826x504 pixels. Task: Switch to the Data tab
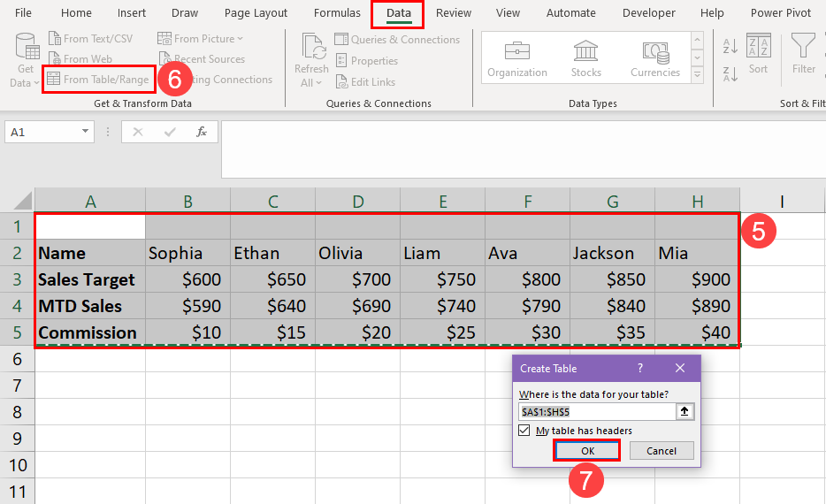(x=398, y=13)
